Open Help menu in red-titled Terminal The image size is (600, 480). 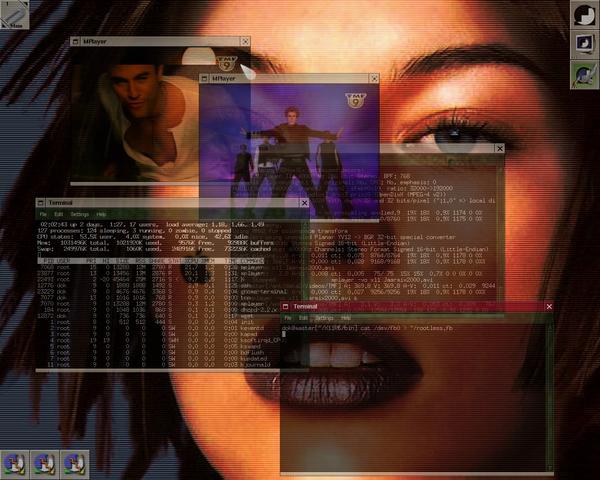point(346,318)
